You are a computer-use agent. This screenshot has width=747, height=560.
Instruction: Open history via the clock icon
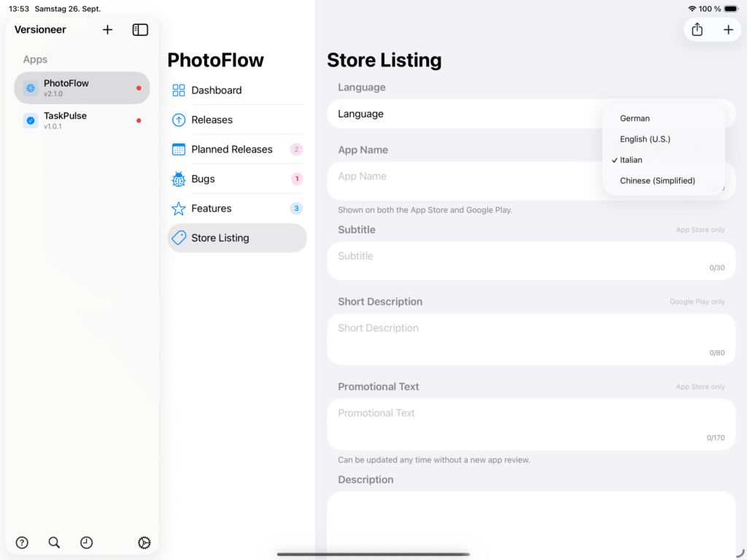click(86, 542)
